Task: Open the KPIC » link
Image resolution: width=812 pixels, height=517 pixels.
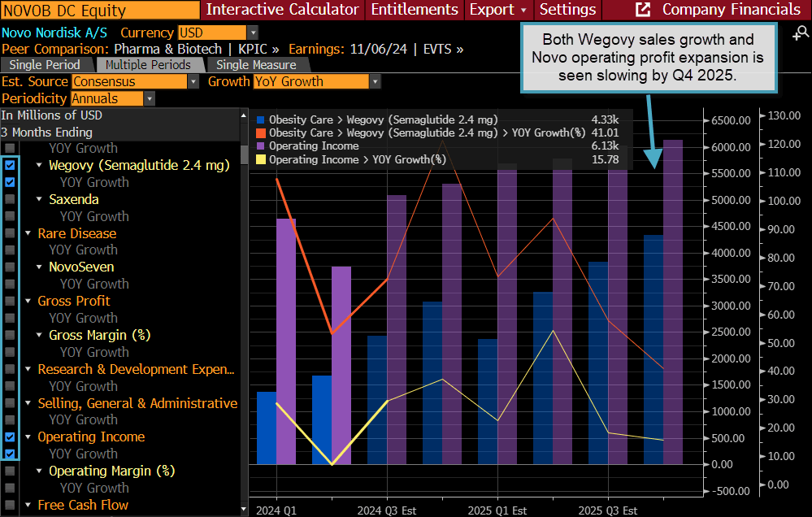Action: pyautogui.click(x=258, y=50)
